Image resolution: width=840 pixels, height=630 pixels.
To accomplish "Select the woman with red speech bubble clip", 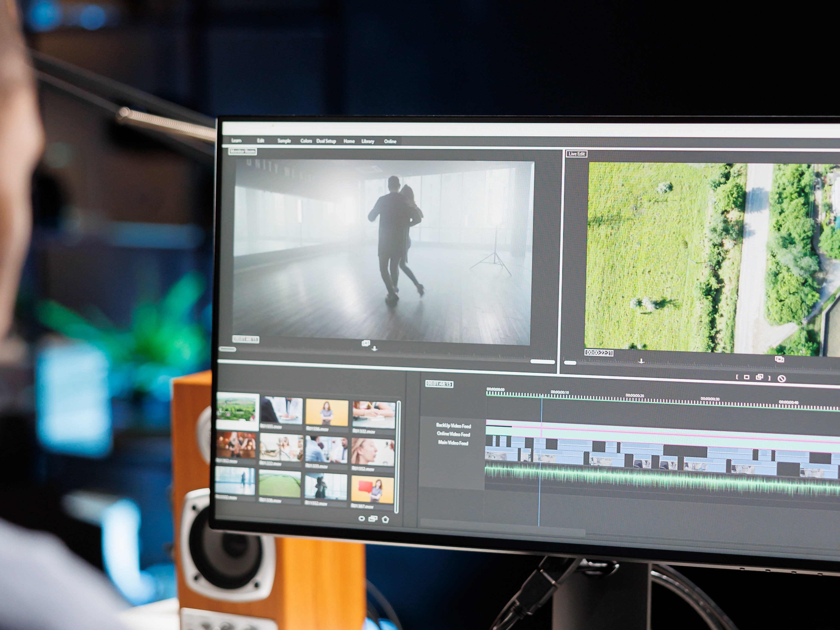I will pyautogui.click(x=373, y=490).
